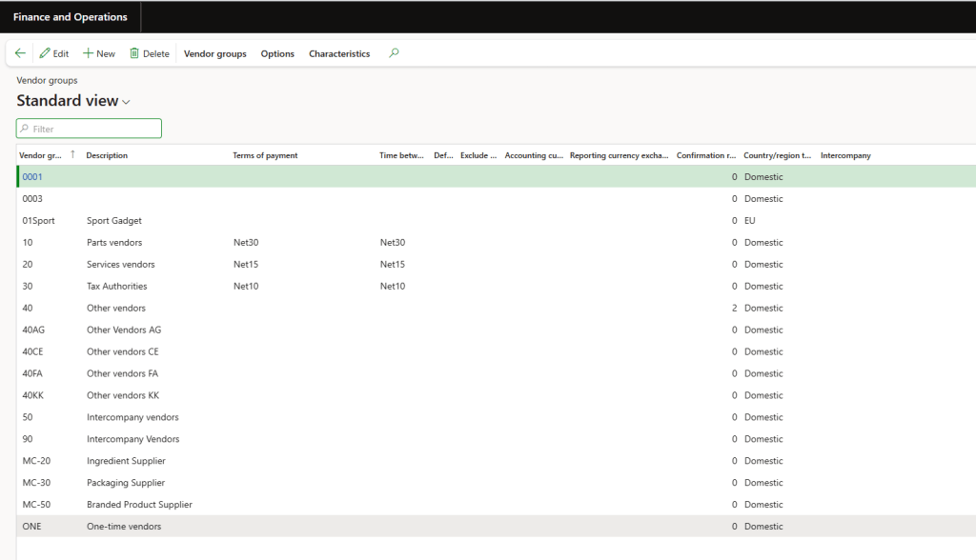Click the search magnifier icon in toolbar

pyautogui.click(x=394, y=53)
